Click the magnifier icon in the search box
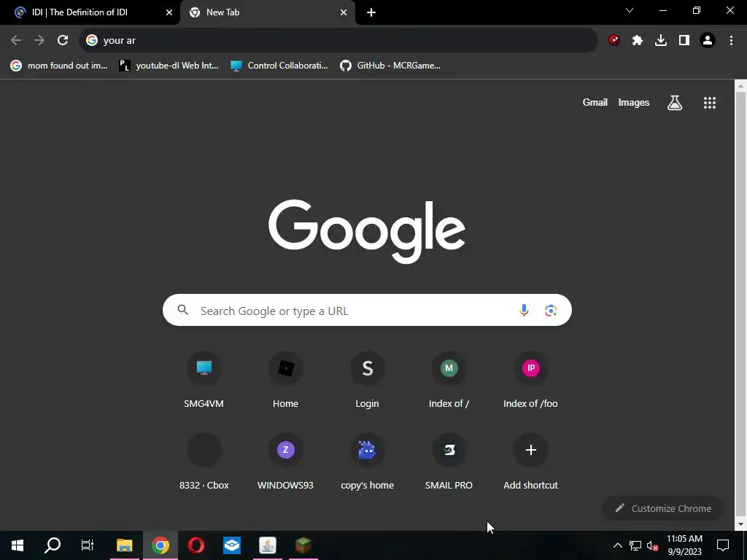 (183, 310)
